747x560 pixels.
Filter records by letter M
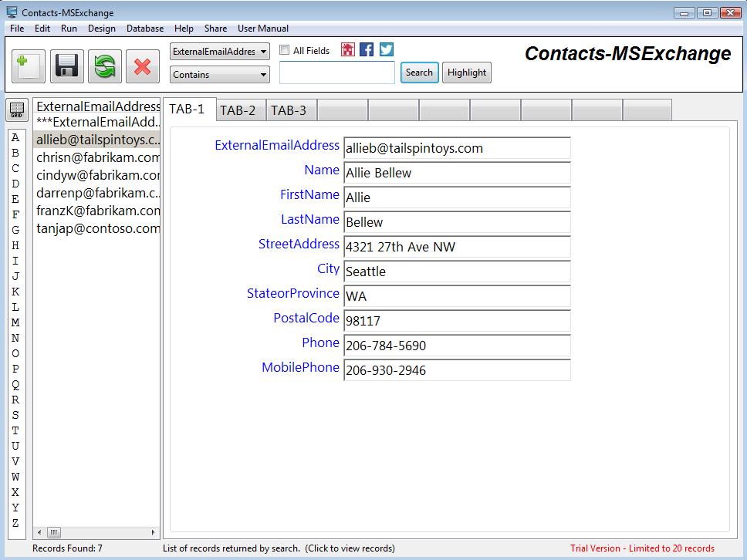(x=15, y=322)
